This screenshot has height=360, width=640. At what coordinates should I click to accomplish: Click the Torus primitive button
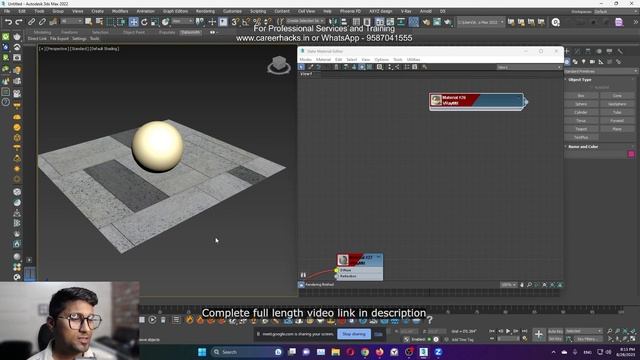pyautogui.click(x=581, y=121)
